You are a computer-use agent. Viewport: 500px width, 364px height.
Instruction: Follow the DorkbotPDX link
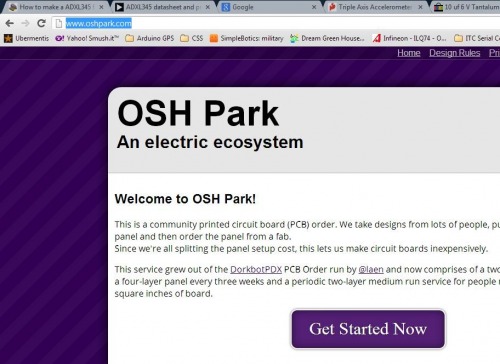(256, 269)
